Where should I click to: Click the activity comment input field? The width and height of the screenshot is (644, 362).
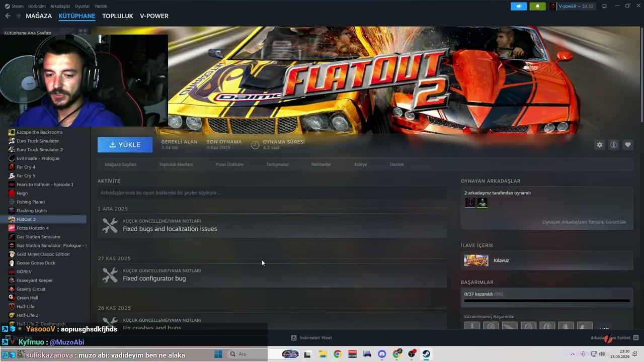pyautogui.click(x=272, y=193)
